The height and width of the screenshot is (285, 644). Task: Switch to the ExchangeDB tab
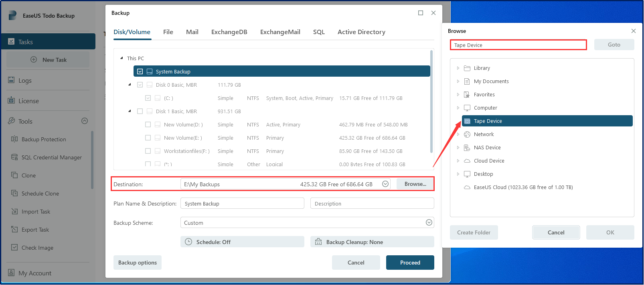tap(229, 32)
